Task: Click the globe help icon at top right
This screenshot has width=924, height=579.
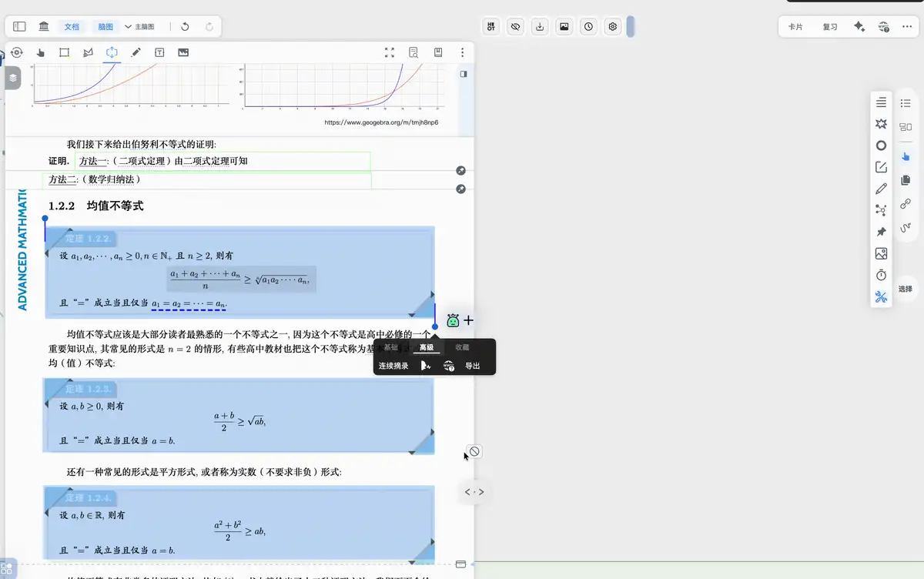Action: 883,26
